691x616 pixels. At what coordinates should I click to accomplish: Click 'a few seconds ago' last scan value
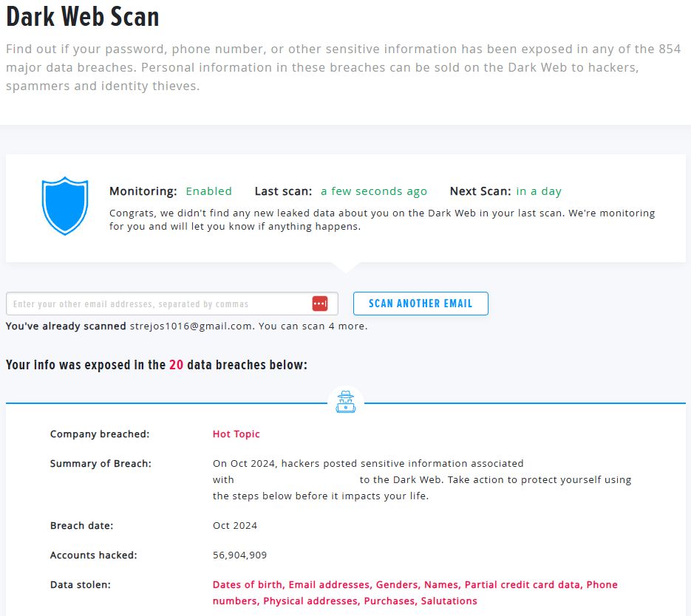coord(374,191)
